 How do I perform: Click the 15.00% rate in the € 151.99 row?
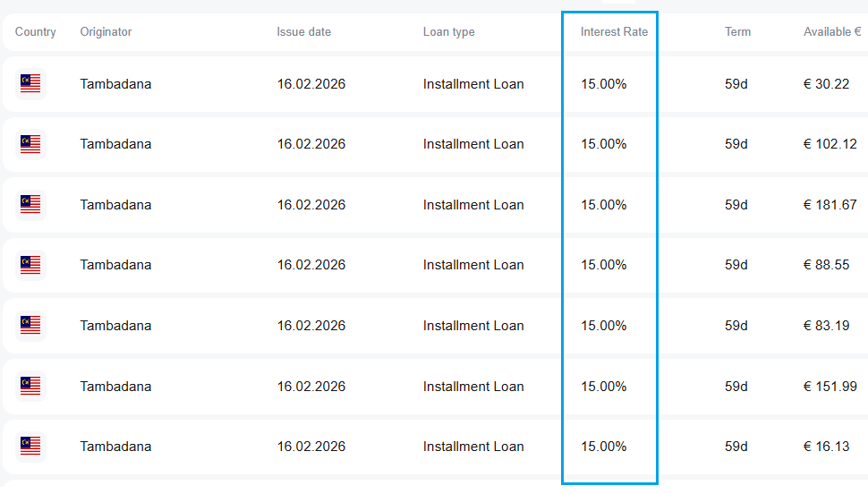(x=604, y=387)
